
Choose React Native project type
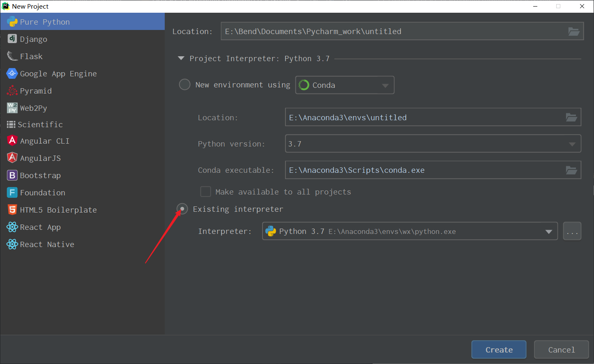pos(83,244)
